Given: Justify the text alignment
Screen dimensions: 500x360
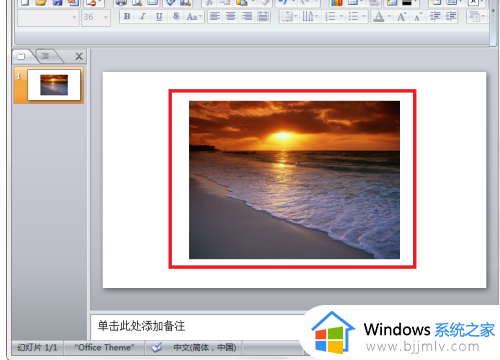Looking at the screenshot, I should [263, 16].
